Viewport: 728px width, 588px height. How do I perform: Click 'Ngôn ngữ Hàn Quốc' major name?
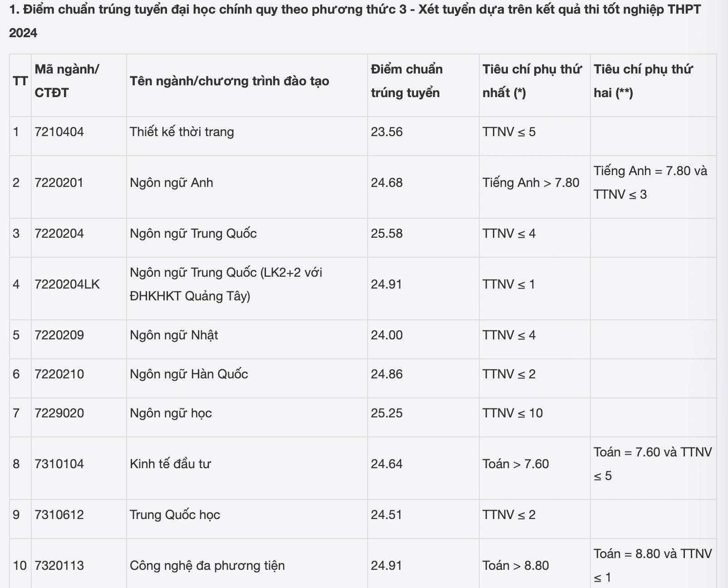[x=189, y=374]
